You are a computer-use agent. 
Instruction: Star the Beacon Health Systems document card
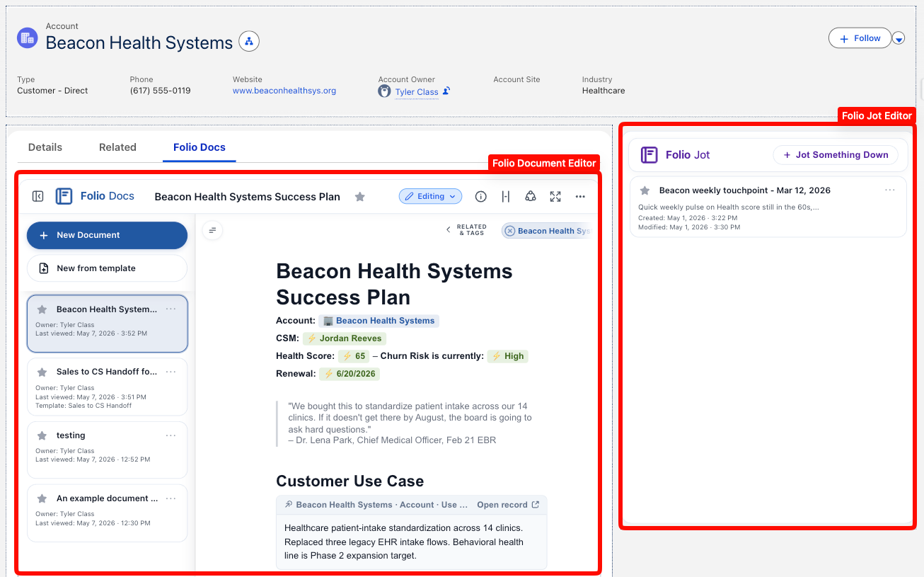coord(42,309)
